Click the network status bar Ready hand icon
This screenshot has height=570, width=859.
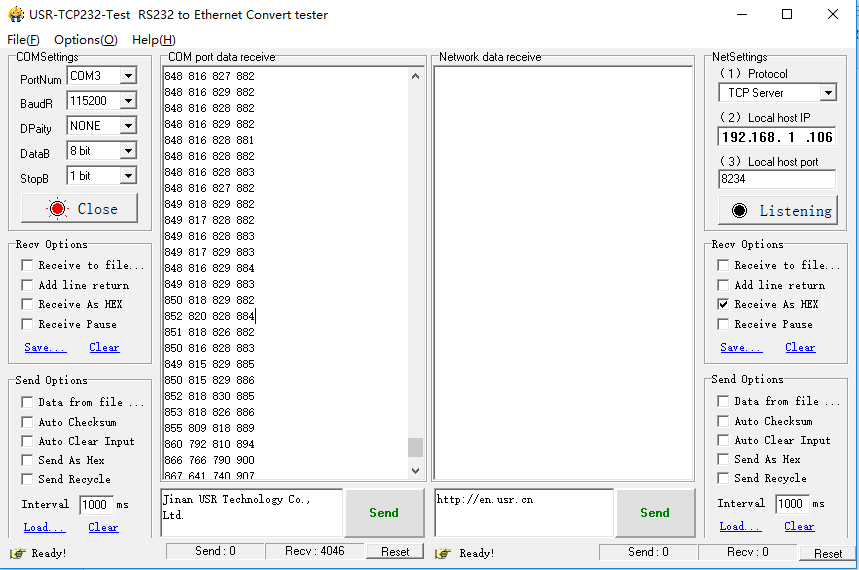pos(443,553)
